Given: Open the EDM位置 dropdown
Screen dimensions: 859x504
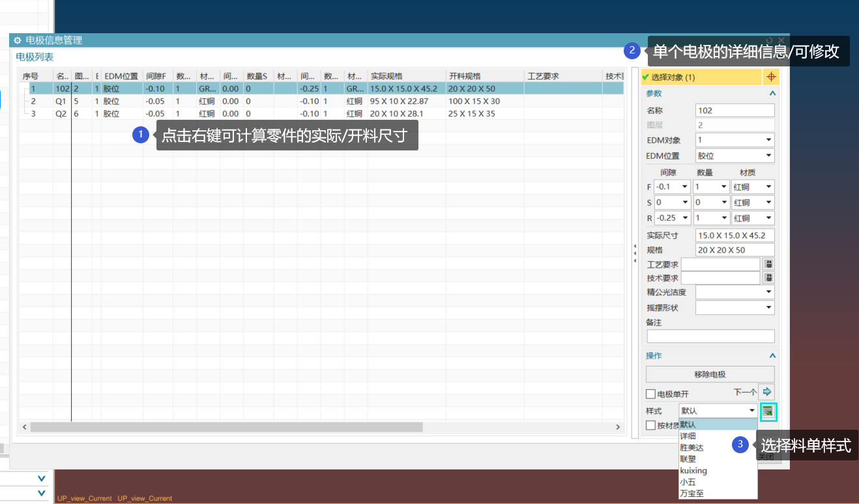Looking at the screenshot, I should (x=735, y=156).
